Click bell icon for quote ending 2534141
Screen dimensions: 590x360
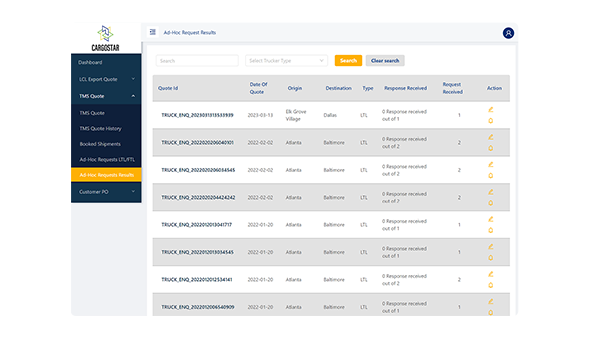(x=490, y=285)
